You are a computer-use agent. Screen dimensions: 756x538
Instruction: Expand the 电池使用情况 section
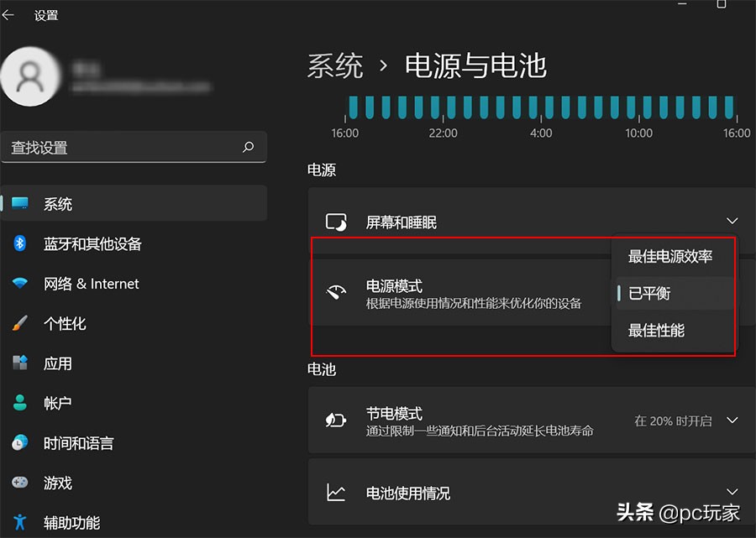732,492
